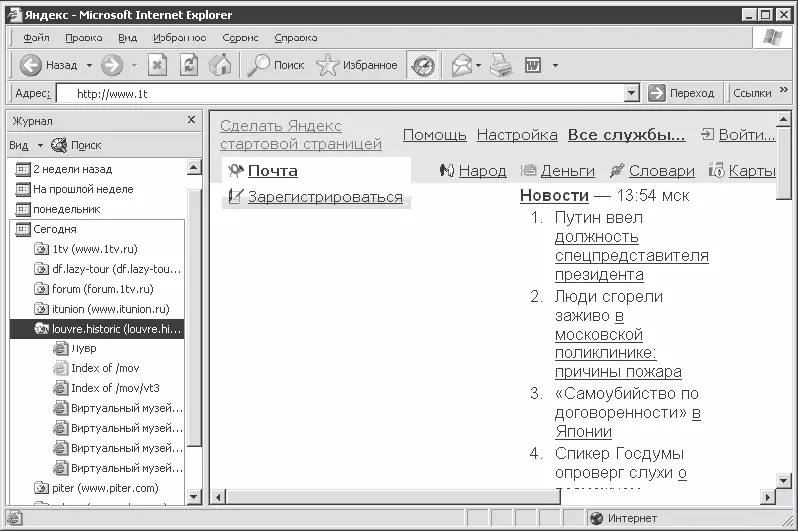Click the Переход go button

[681, 93]
